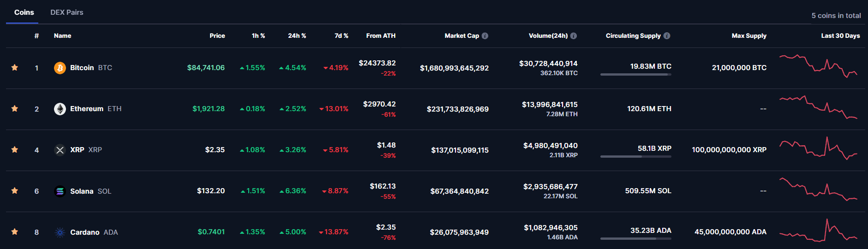
Task: Sort by the 24h % column
Action: tap(297, 36)
